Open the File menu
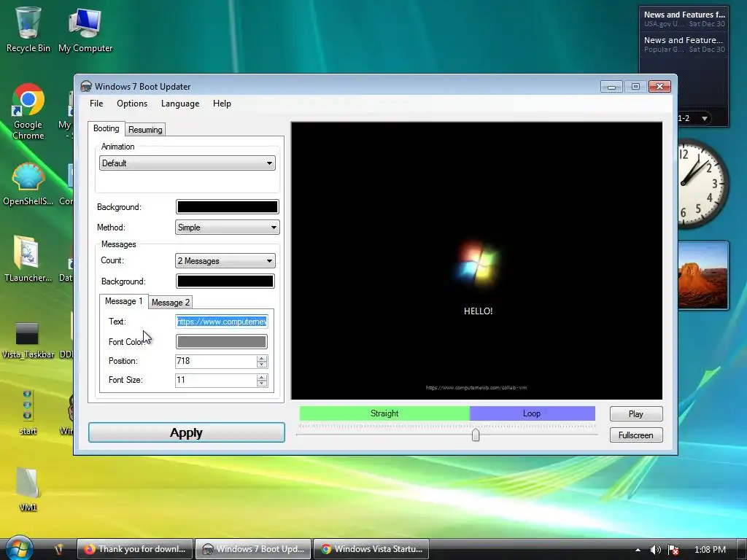 [96, 104]
